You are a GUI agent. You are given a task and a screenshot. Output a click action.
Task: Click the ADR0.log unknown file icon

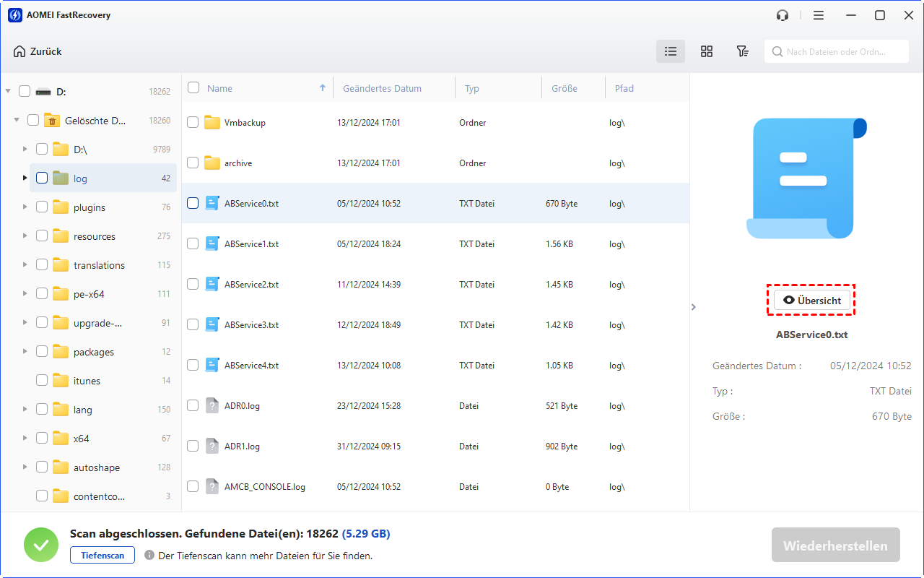212,406
